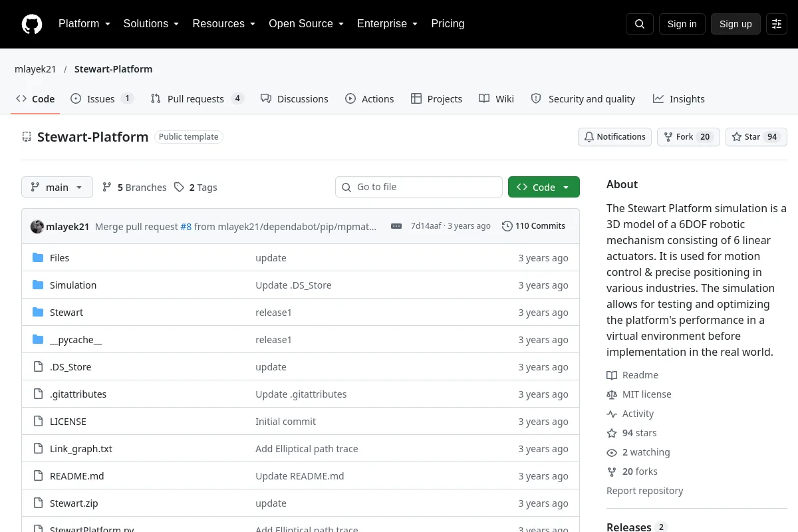Open the Actions tab

point(370,99)
